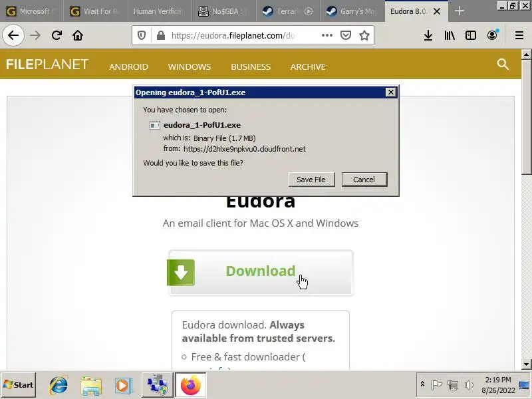
Task: Click the green download arrow icon
Action: pos(181,273)
